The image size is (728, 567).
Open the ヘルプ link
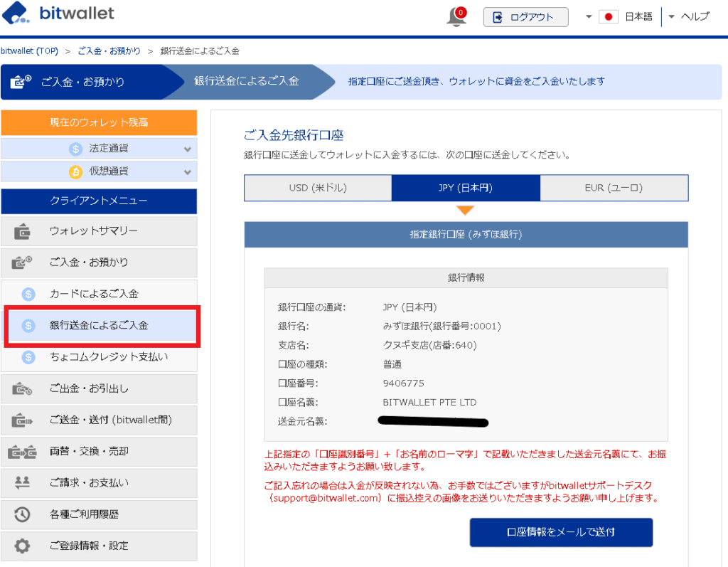point(695,17)
